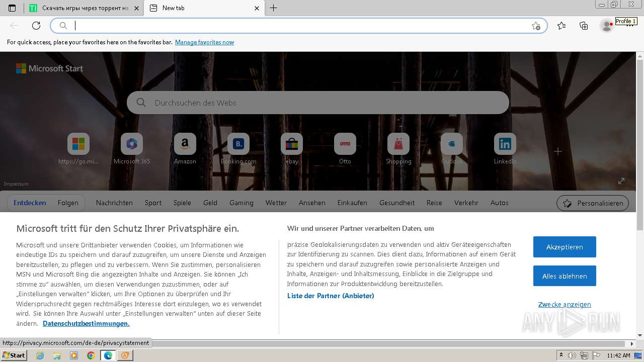Screen dimensions: 644x362
Task: Launch Internet Explorer from the taskbar
Action: coord(40,355)
